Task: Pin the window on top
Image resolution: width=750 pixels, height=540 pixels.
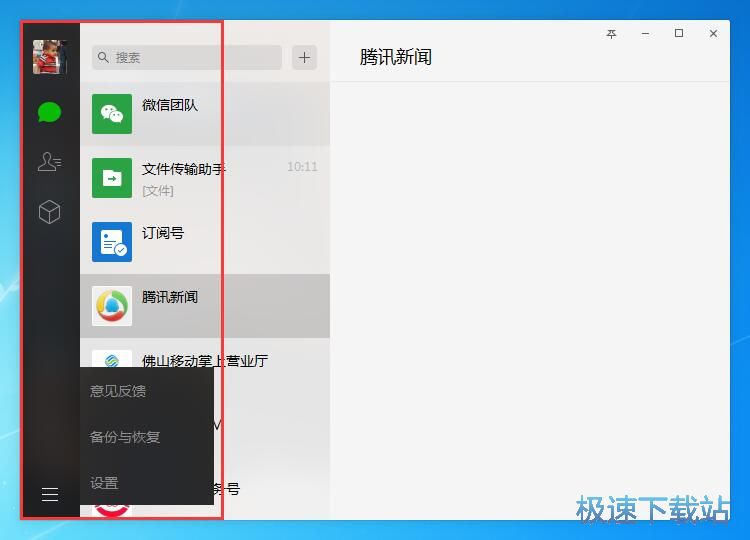Action: click(x=611, y=33)
